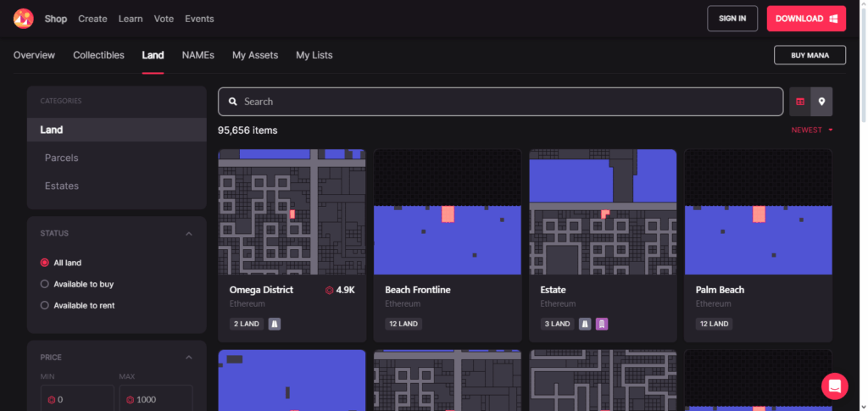This screenshot has width=868, height=411.
Task: Click 12 LAND badge on Palm Beach
Action: point(714,324)
